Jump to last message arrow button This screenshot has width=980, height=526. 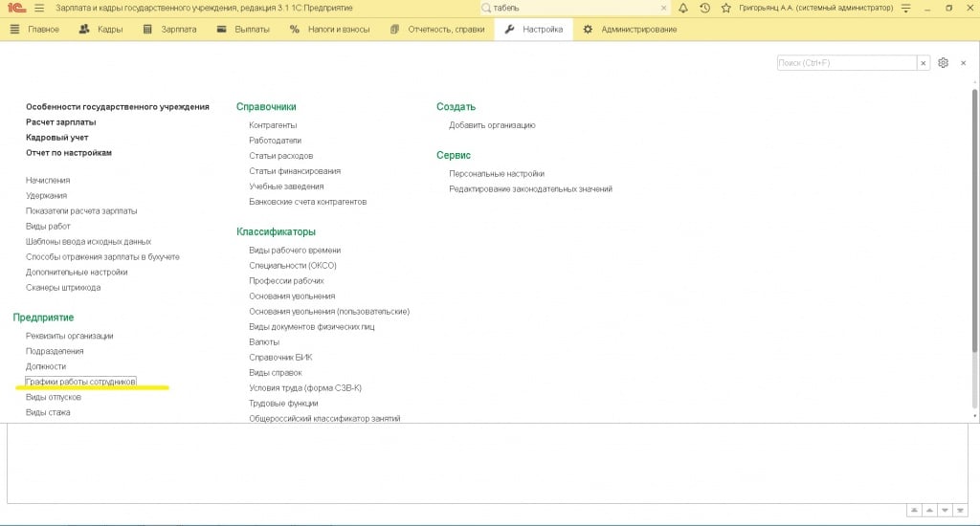pos(961,510)
